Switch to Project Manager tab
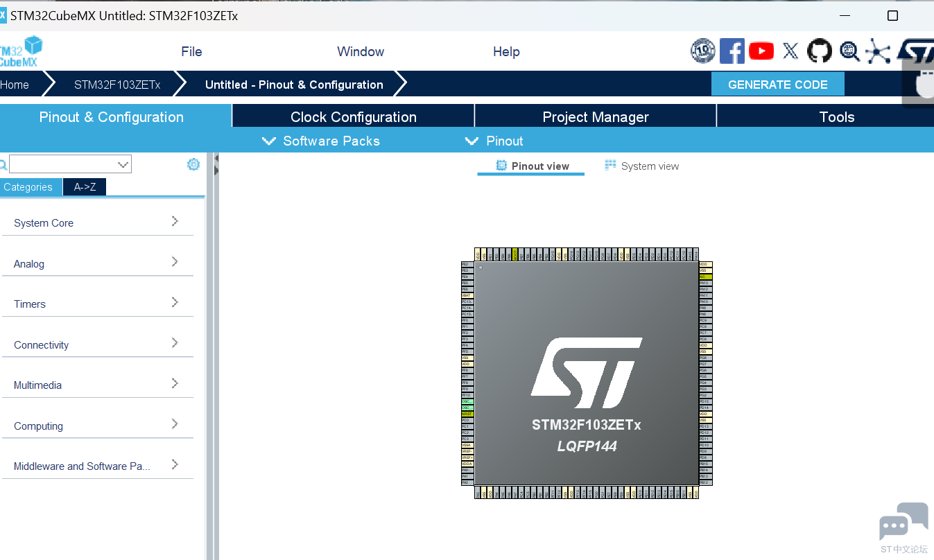 pos(596,117)
